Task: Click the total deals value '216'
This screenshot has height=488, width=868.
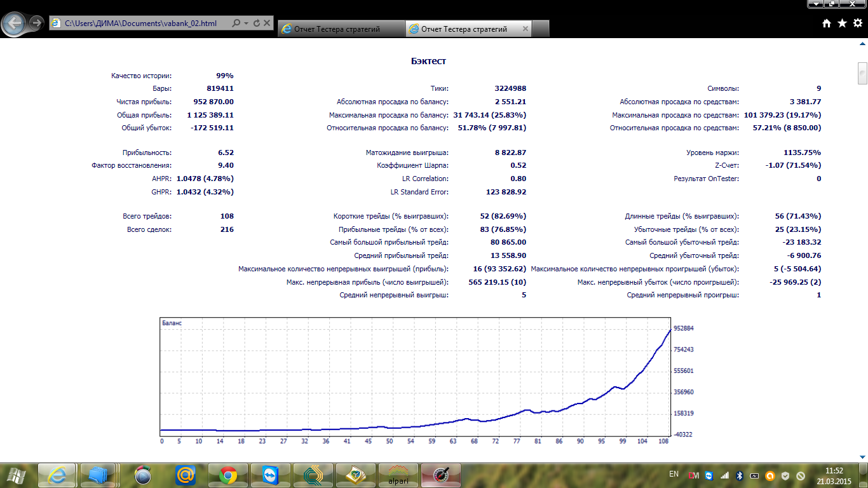Action: (x=227, y=229)
